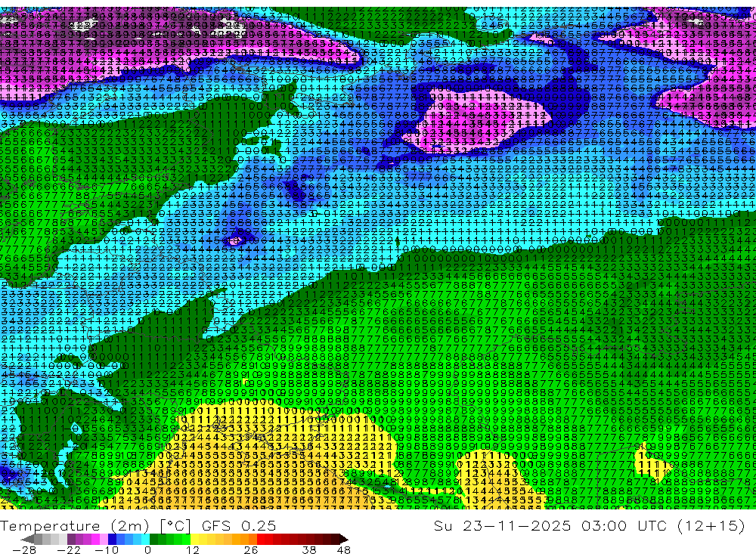Select the dark green swatch right of 0
Screen dimensions: 756x554
[153, 539]
